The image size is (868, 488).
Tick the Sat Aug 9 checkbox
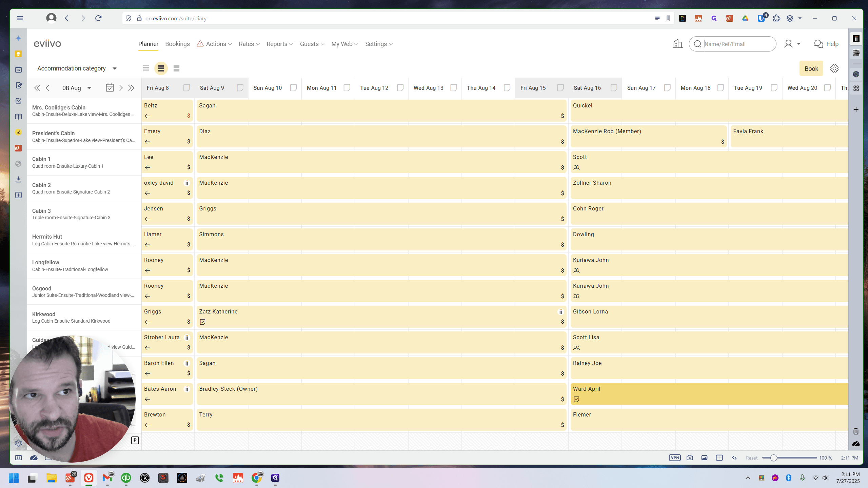coord(240,88)
